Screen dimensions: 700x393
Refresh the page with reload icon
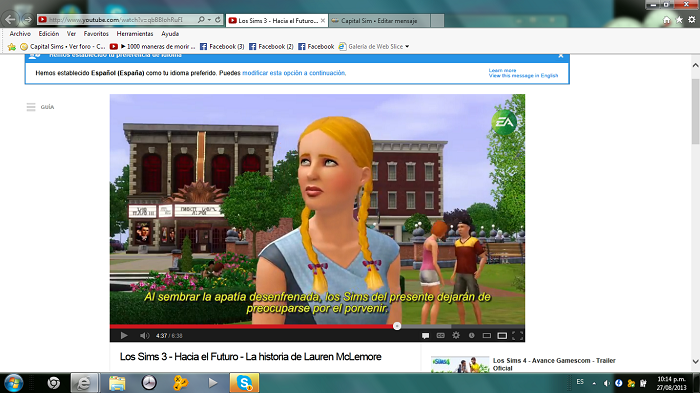pos(218,20)
